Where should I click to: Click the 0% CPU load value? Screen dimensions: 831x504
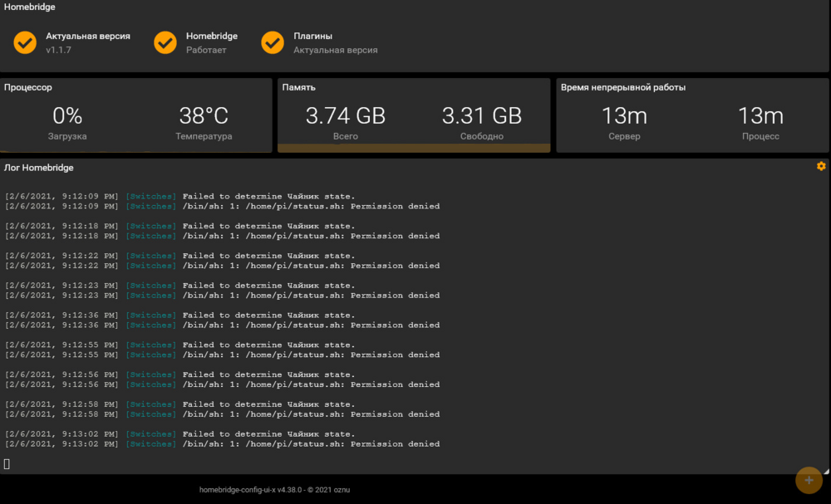tap(67, 116)
